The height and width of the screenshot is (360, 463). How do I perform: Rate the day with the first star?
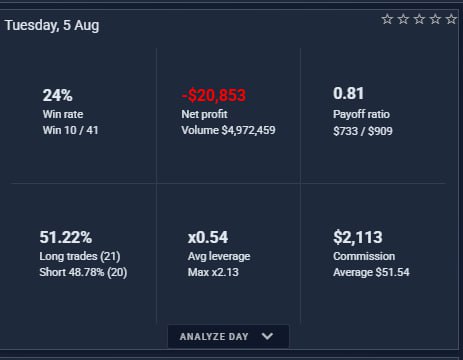coord(387,19)
